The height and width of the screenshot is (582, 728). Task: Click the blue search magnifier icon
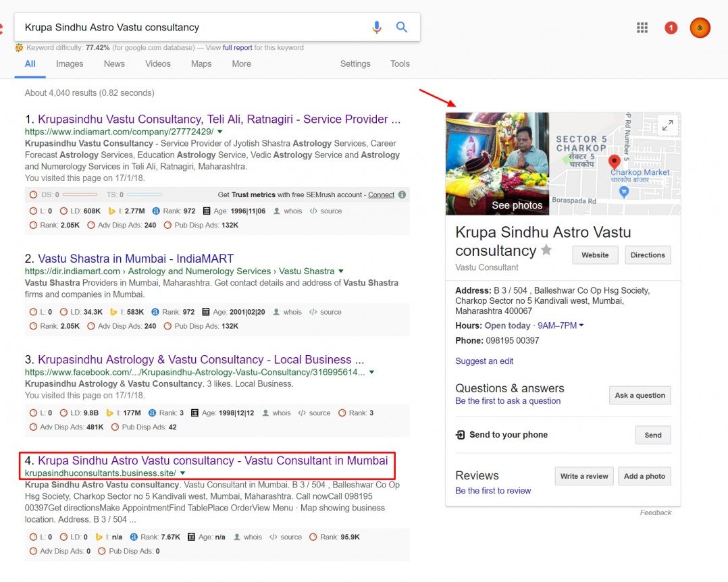(402, 27)
